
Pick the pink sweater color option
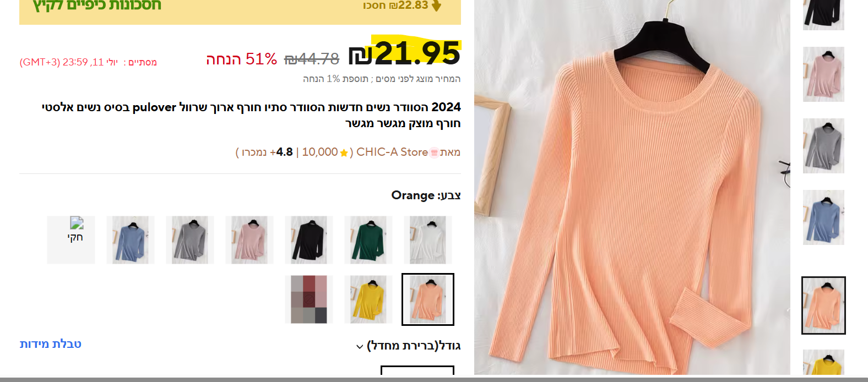click(x=249, y=240)
